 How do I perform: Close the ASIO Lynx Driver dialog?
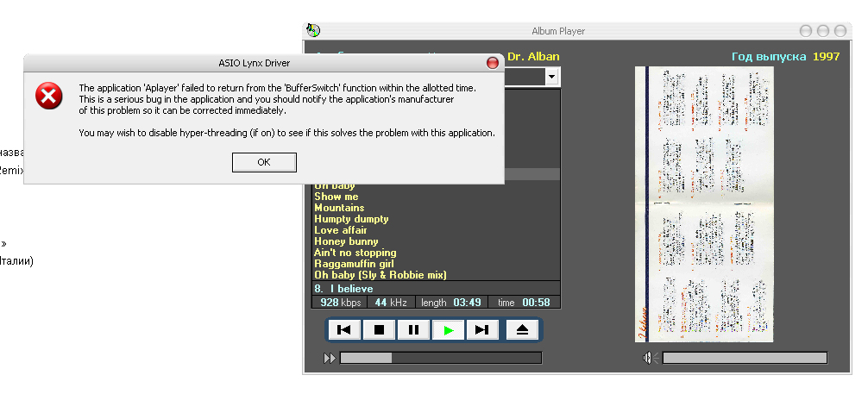[x=492, y=63]
